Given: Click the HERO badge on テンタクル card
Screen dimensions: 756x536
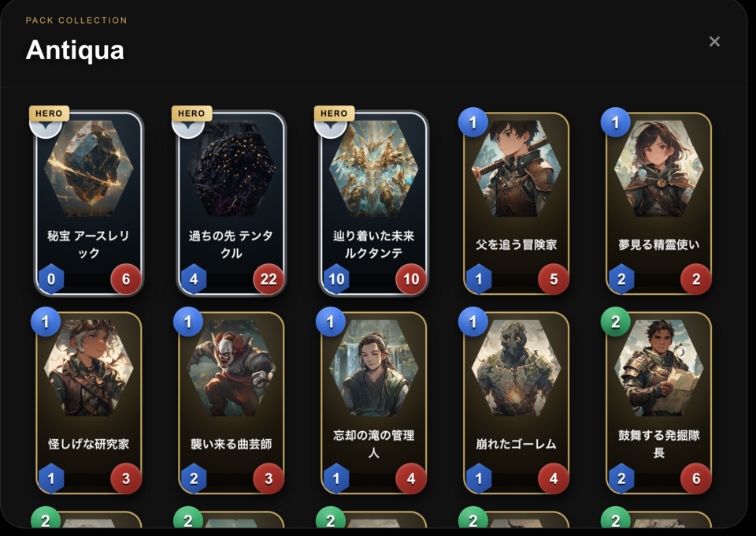Looking at the screenshot, I should (191, 114).
